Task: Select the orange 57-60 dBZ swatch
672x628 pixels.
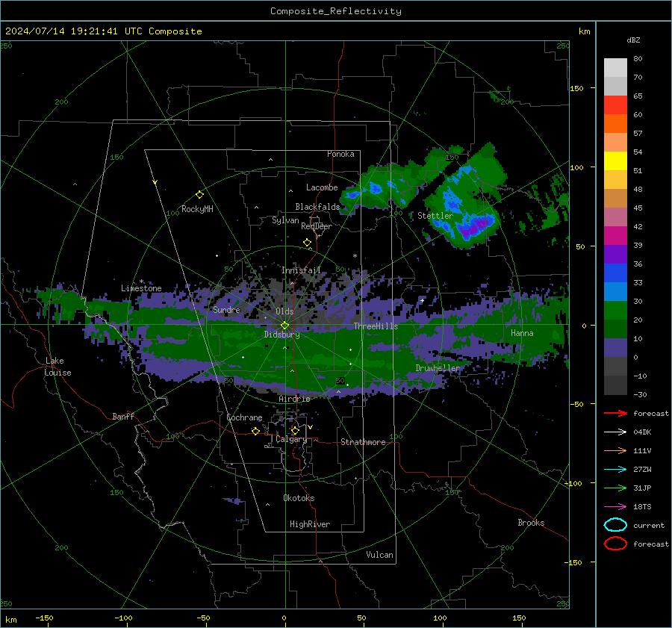Action: click(615, 124)
